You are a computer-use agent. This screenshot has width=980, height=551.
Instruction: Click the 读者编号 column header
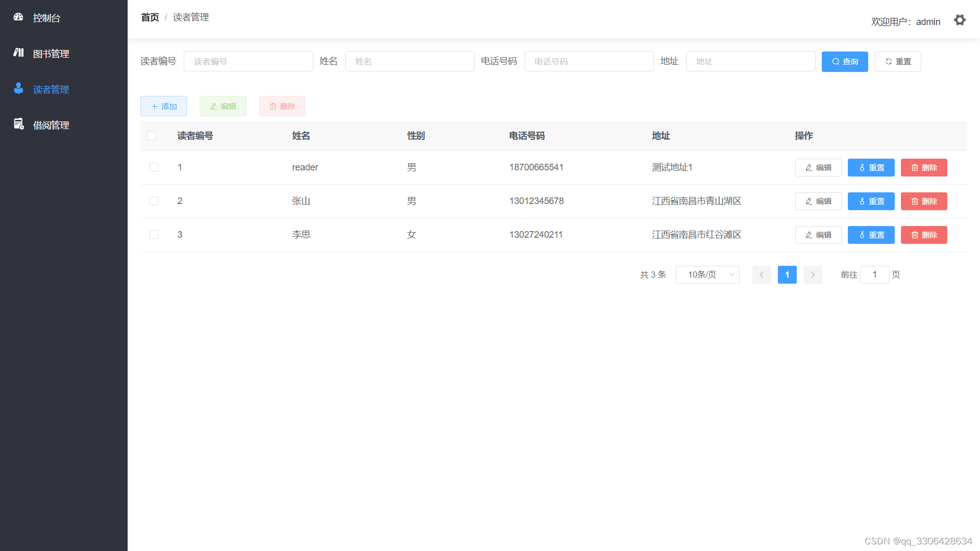(195, 136)
